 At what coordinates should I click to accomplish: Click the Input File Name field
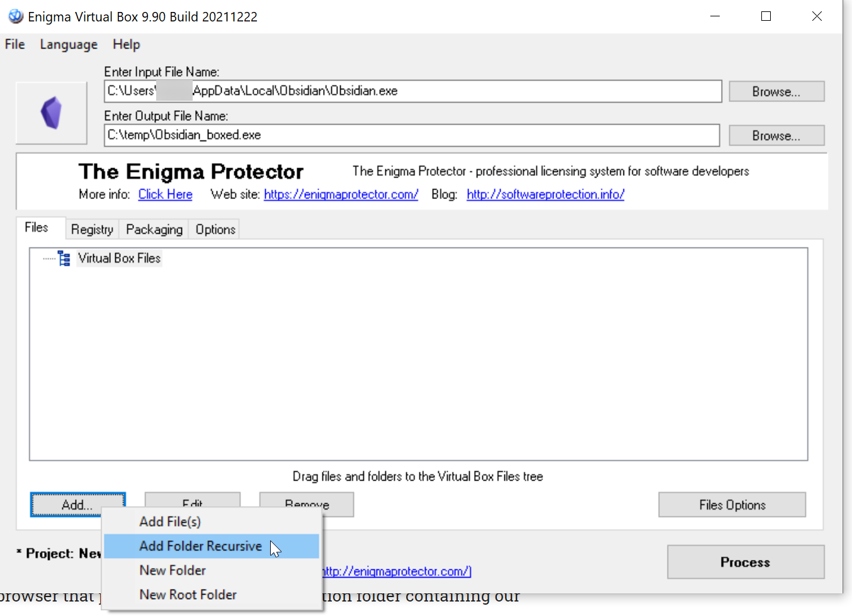(x=413, y=91)
